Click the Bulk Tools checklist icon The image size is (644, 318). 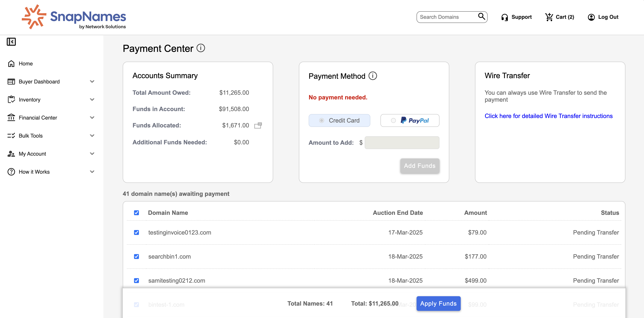(x=11, y=136)
